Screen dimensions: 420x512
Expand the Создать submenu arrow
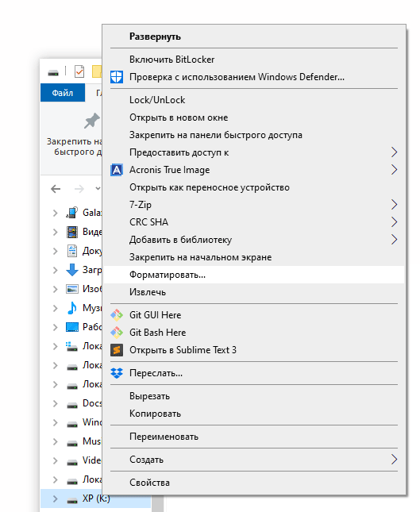395,460
